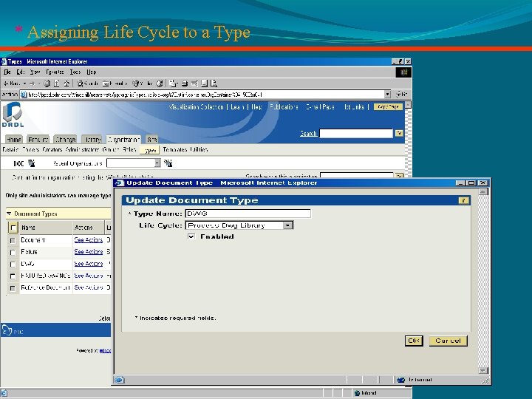Image resolution: width=532 pixels, height=399 pixels.
Task: Check the box for the Document row
Action: [x=13, y=241]
